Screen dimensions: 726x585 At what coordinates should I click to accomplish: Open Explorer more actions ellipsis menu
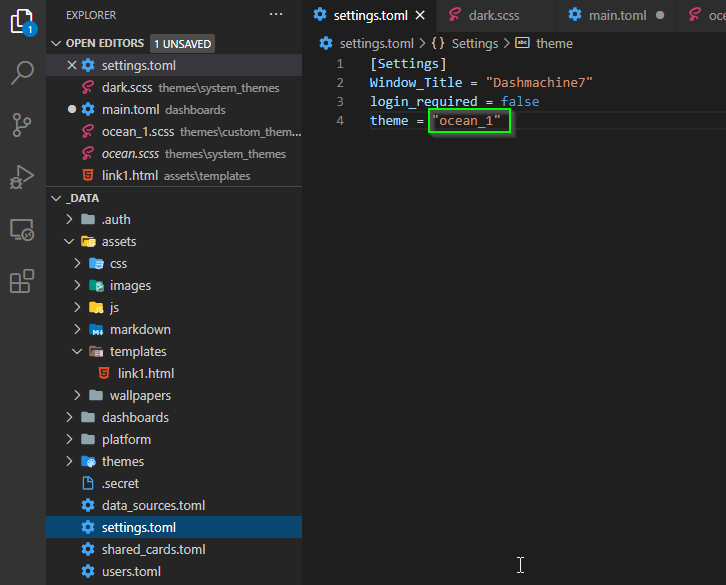click(x=276, y=14)
